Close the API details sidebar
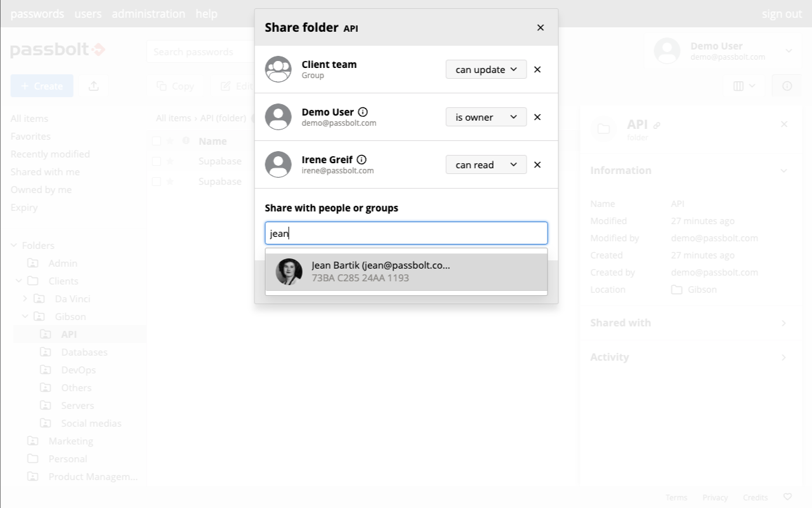This screenshot has width=812, height=508. pos(784,124)
